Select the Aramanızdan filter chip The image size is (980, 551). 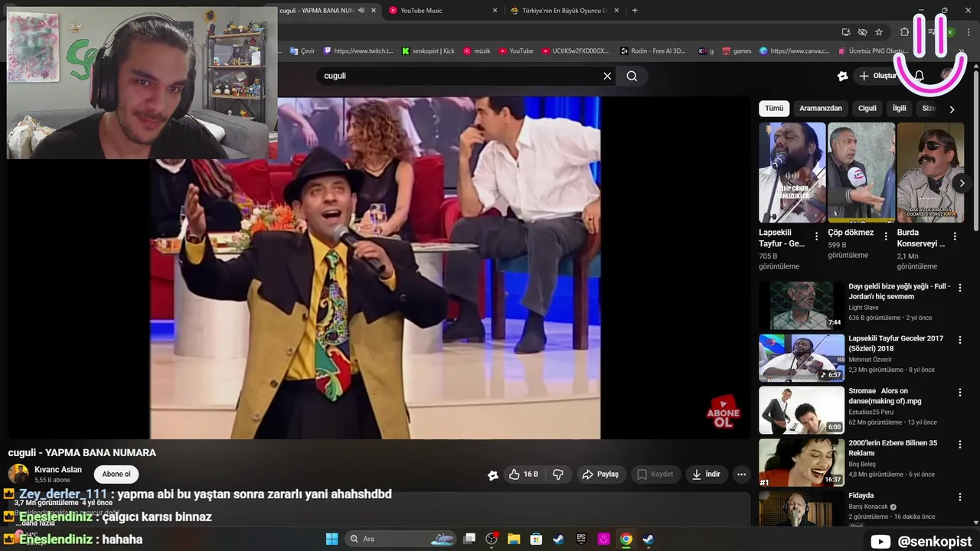(821, 108)
